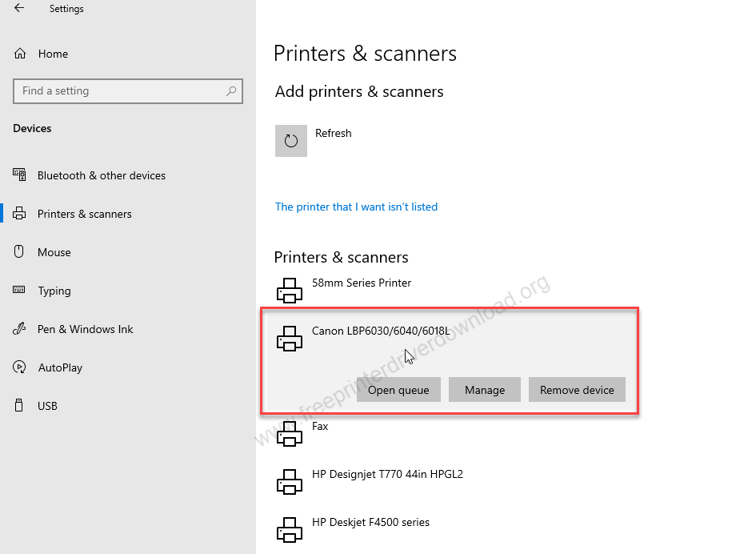Open queue for Canon LBP6030 printer
Image resolution: width=756 pixels, height=554 pixels.
[x=398, y=389]
